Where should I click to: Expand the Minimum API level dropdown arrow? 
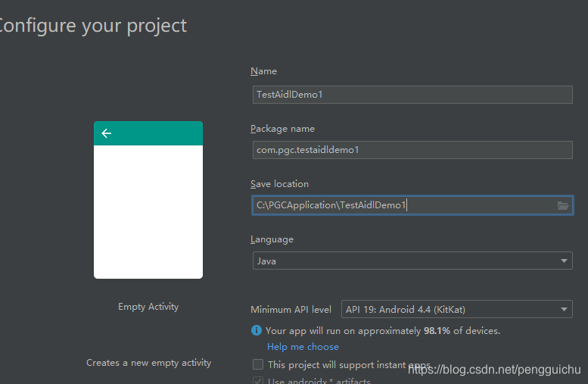pyautogui.click(x=564, y=309)
